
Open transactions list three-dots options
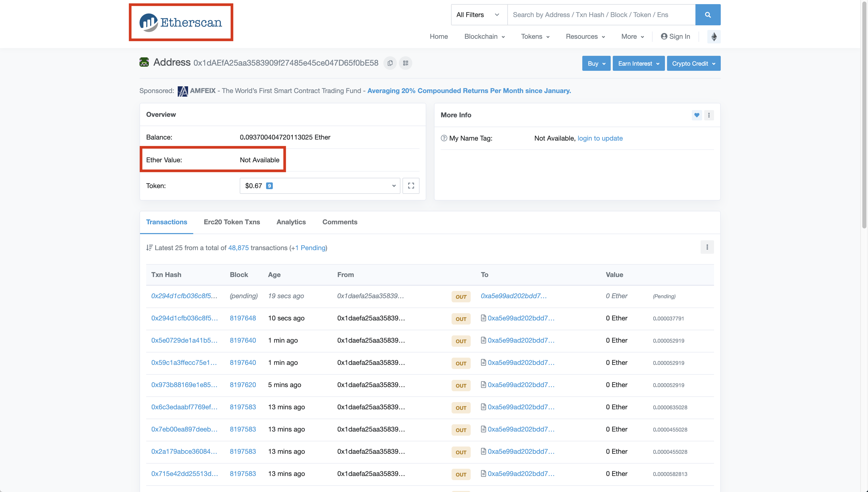point(707,247)
